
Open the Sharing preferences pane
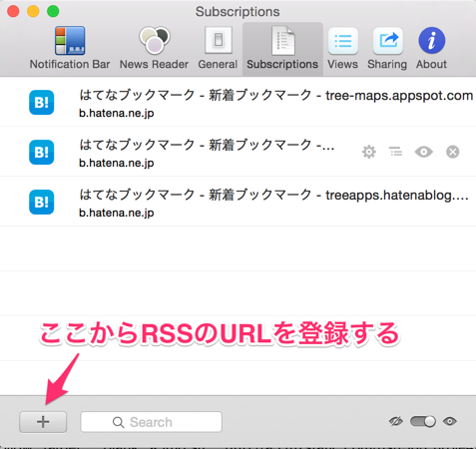(x=387, y=48)
